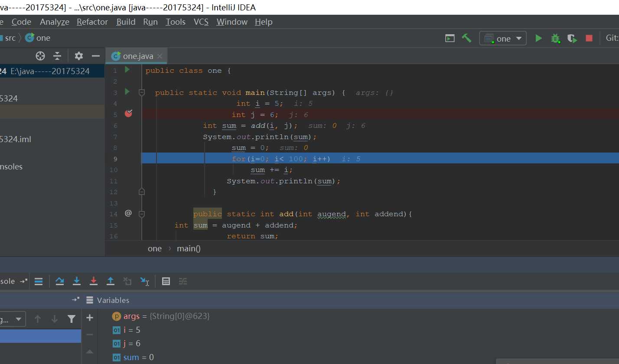Screen dimensions: 619x364
Task: Click the Drop Frame debug icon
Action: coord(127,281)
